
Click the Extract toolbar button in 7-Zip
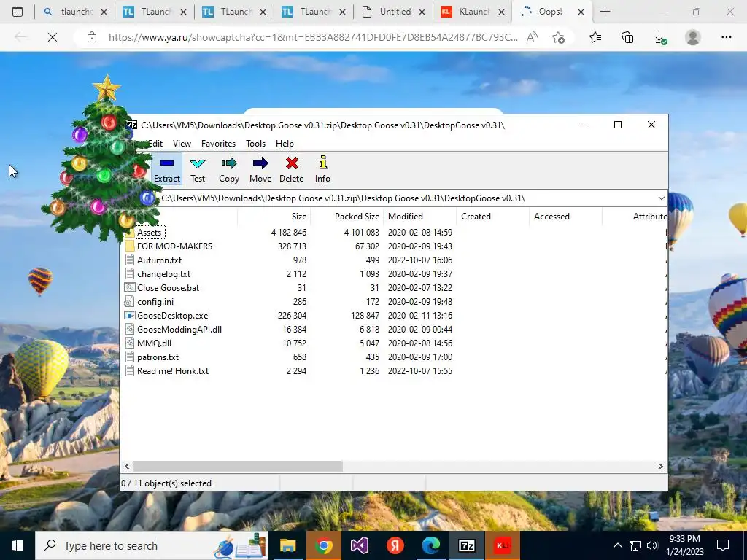(167, 169)
